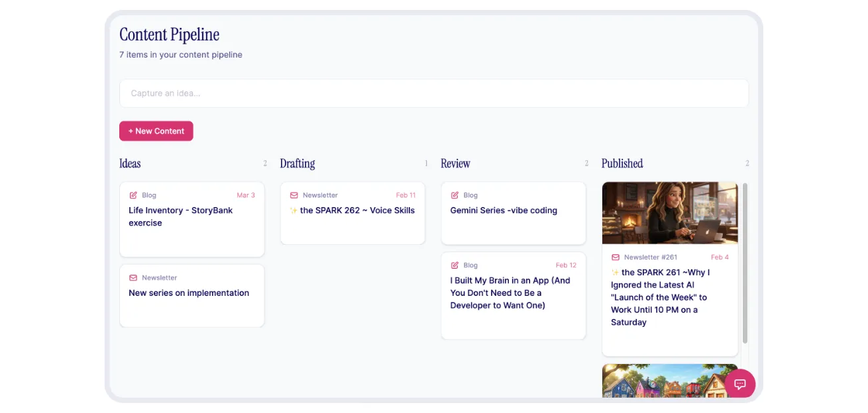Click the Ideas column header
Viewport: 868px width, 413px height.
(130, 163)
